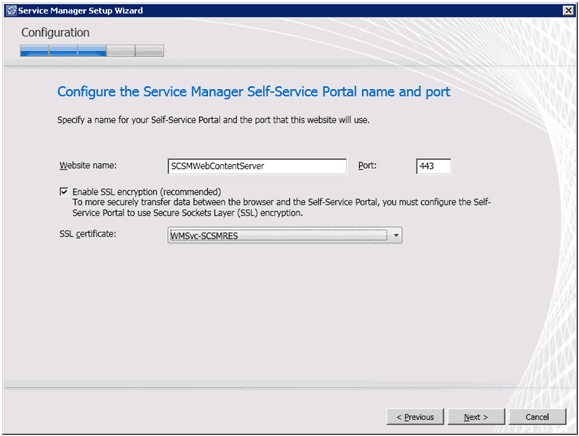Click the first progress bar segment
The height and width of the screenshot is (436, 579).
(34, 51)
